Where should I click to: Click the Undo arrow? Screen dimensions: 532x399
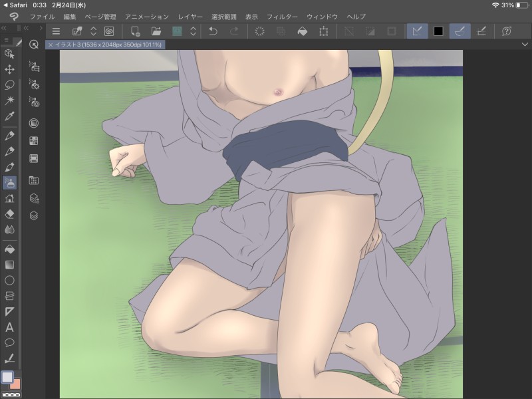pyautogui.click(x=213, y=31)
